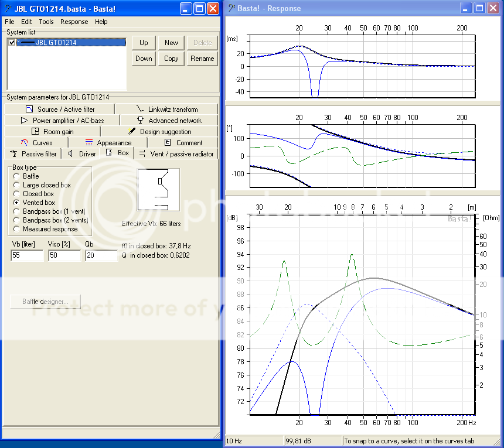Click the Copy button
This screenshot has height=448, width=504.
click(171, 59)
